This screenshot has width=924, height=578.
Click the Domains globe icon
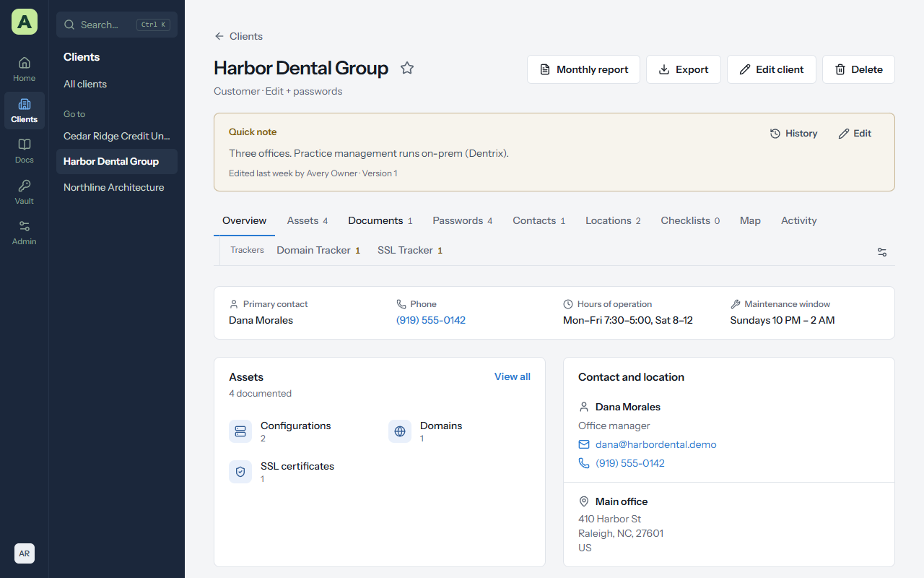[x=400, y=431]
